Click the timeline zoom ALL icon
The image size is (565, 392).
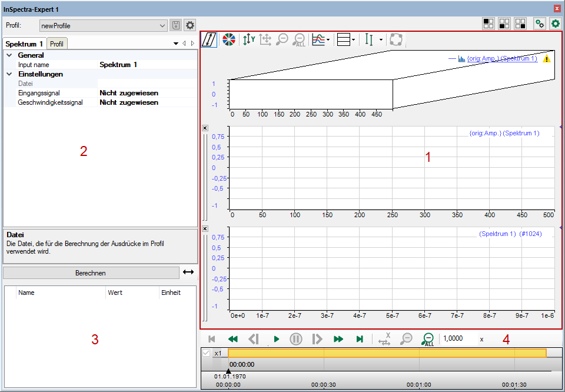[428, 340]
